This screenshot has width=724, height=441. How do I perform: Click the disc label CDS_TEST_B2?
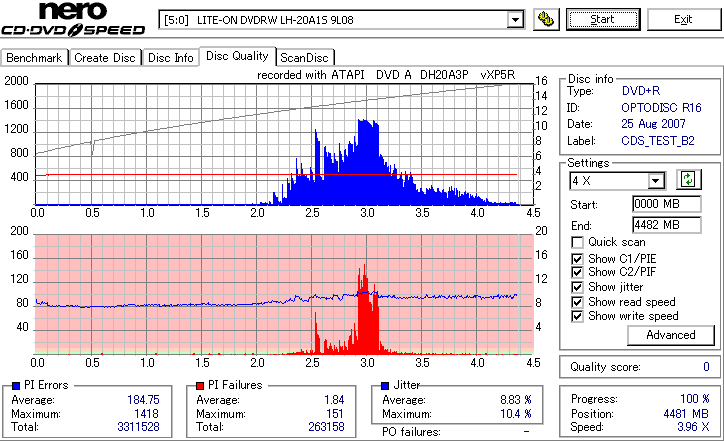(x=658, y=141)
